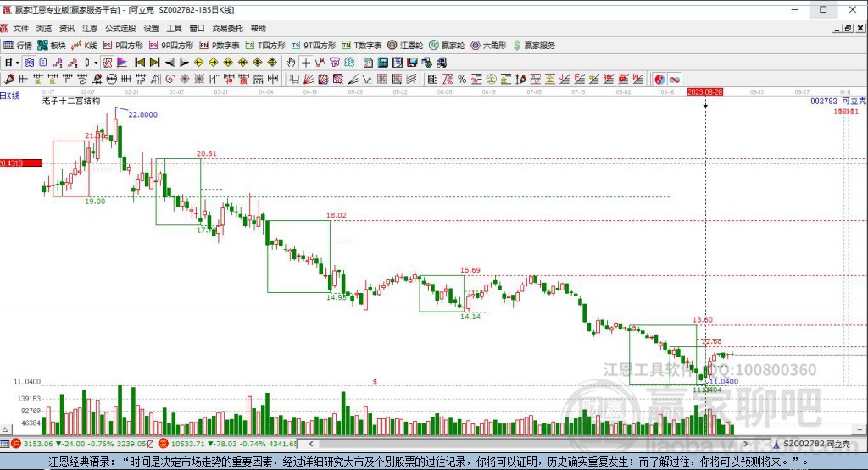This screenshot has height=470, width=868.
Task: Open the 资讯 menu
Action: (x=67, y=28)
